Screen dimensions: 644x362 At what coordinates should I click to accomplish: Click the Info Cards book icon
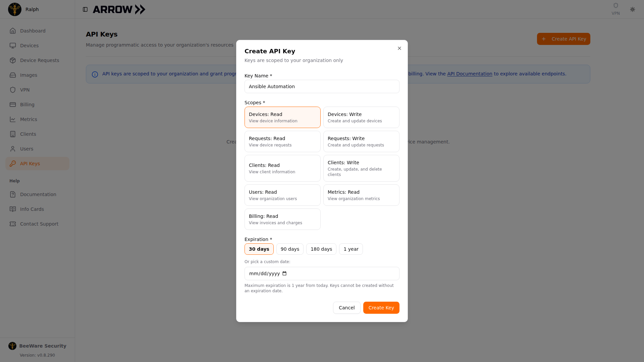point(13,209)
